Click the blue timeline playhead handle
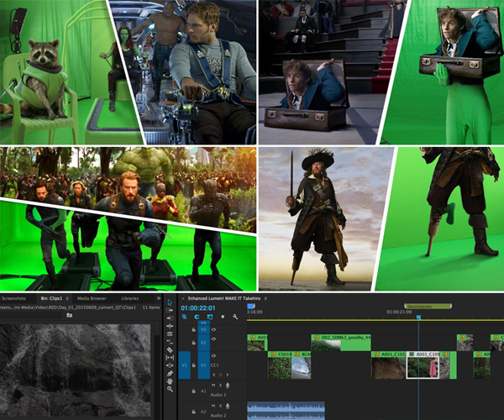 coord(418,318)
